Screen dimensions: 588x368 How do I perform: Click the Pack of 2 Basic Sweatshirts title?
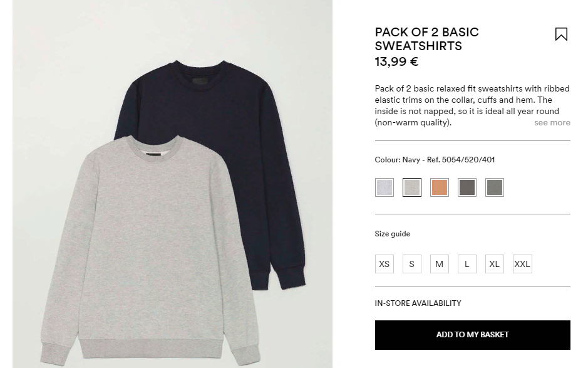[x=426, y=39]
